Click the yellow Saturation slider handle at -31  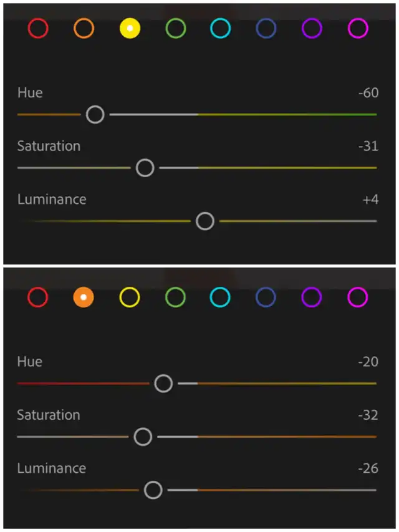145,168
